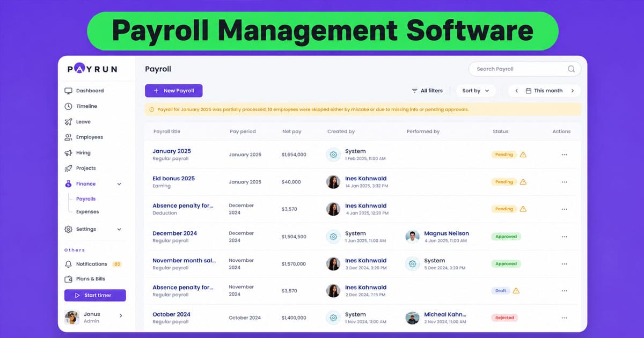Click the Rejected status badge

pos(504,318)
